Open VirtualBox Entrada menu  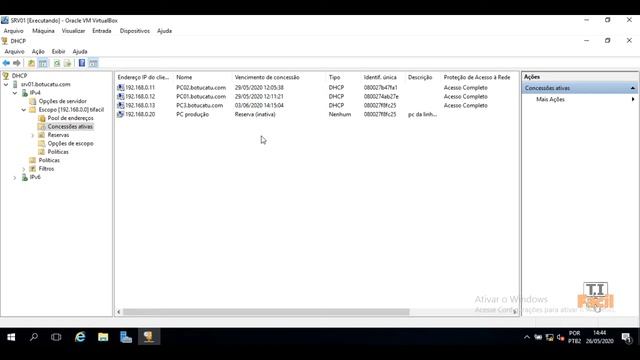[x=102, y=31]
